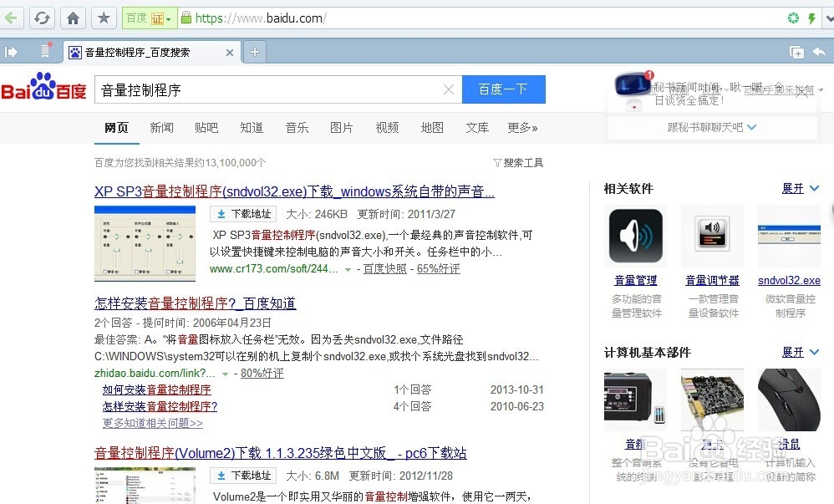Switch to the 知道 tab
This screenshot has height=504, width=834.
click(252, 128)
